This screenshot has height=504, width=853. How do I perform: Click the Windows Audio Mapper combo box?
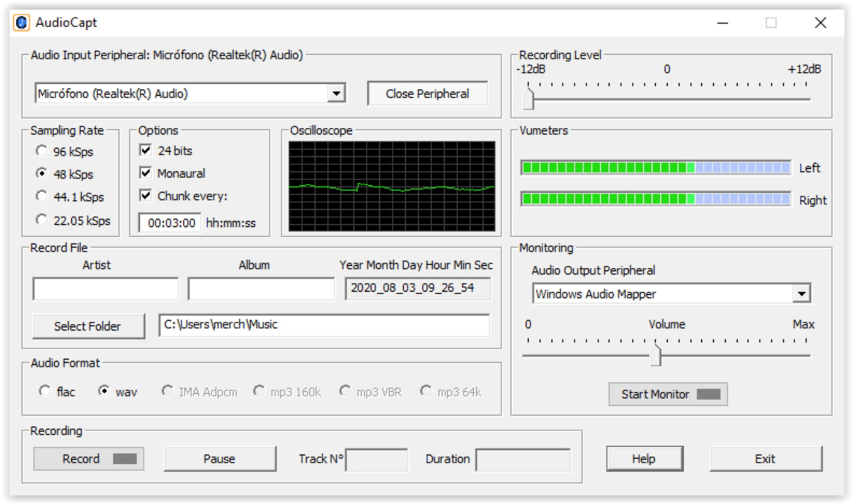click(x=672, y=294)
